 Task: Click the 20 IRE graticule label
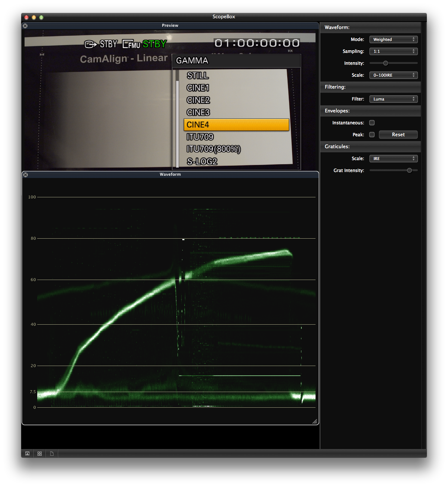click(x=33, y=366)
